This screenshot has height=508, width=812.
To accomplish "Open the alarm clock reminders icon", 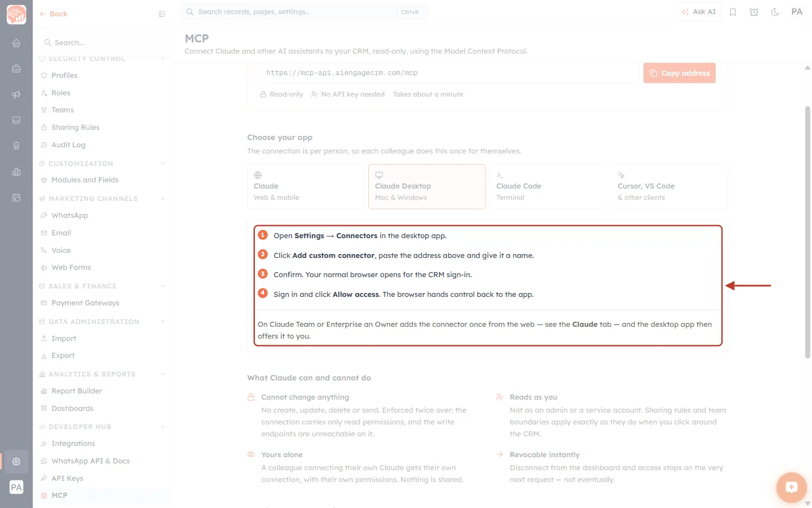I will (754, 12).
